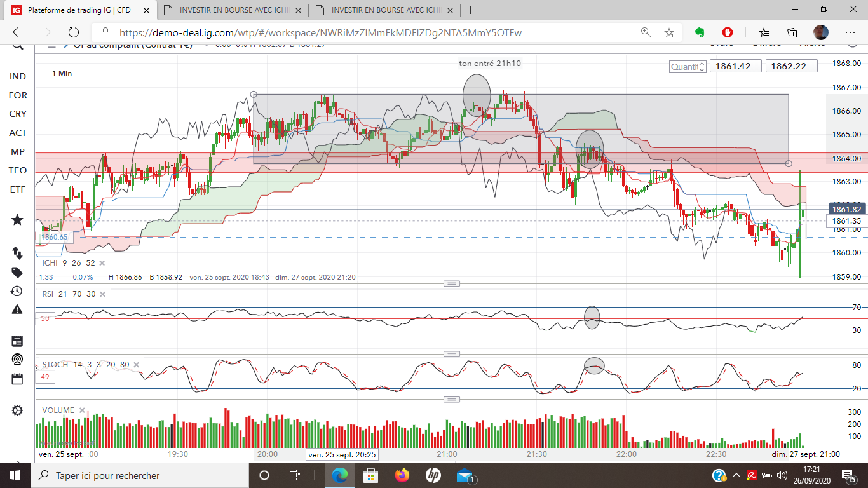Viewport: 868px width, 488px height.
Task: Adjust the quantity stepper arrows
Action: coord(702,66)
